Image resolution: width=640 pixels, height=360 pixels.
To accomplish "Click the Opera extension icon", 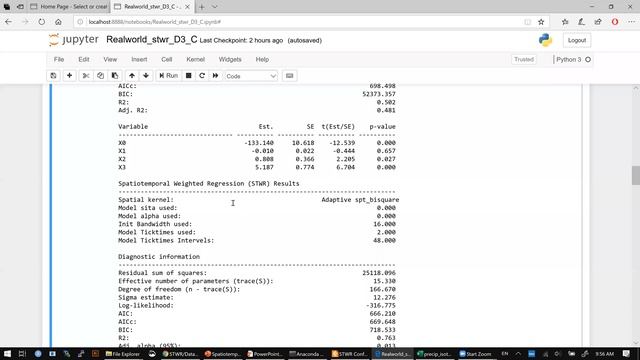I will click(615, 22).
